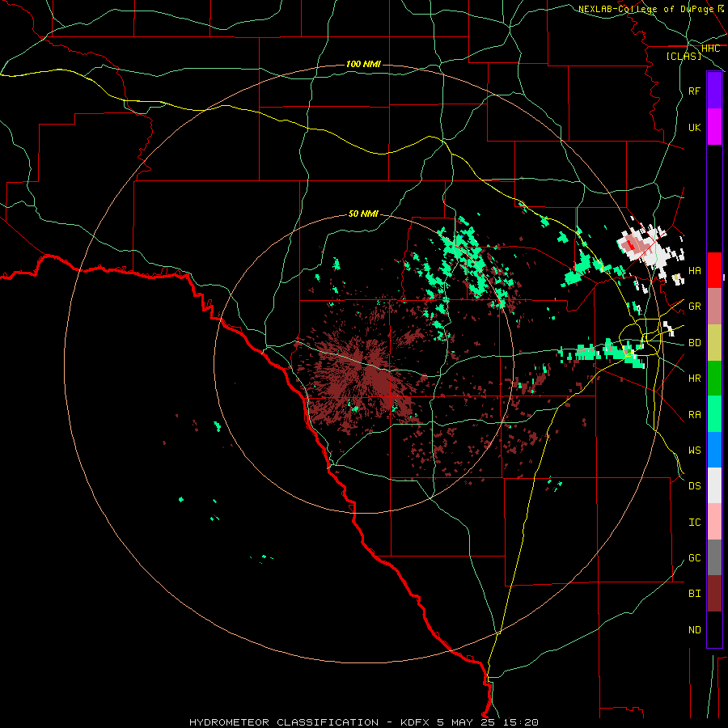Click the 50 NMI range ring label

coord(363,214)
